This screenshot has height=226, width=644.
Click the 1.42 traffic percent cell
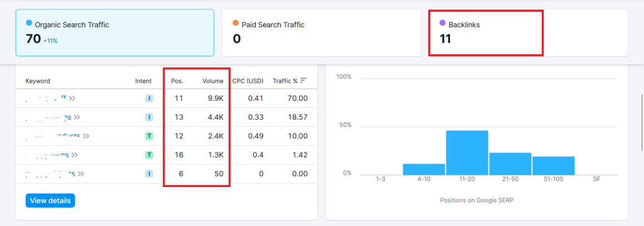pos(300,155)
